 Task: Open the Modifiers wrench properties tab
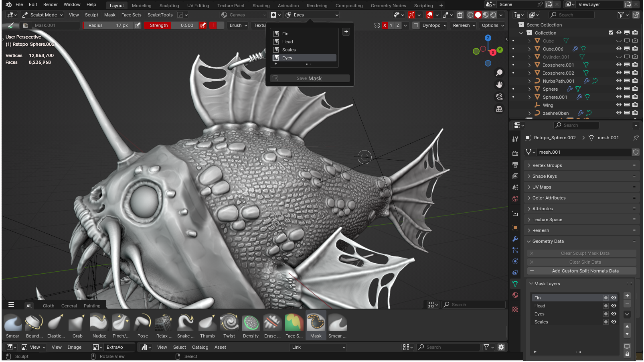[515, 239]
